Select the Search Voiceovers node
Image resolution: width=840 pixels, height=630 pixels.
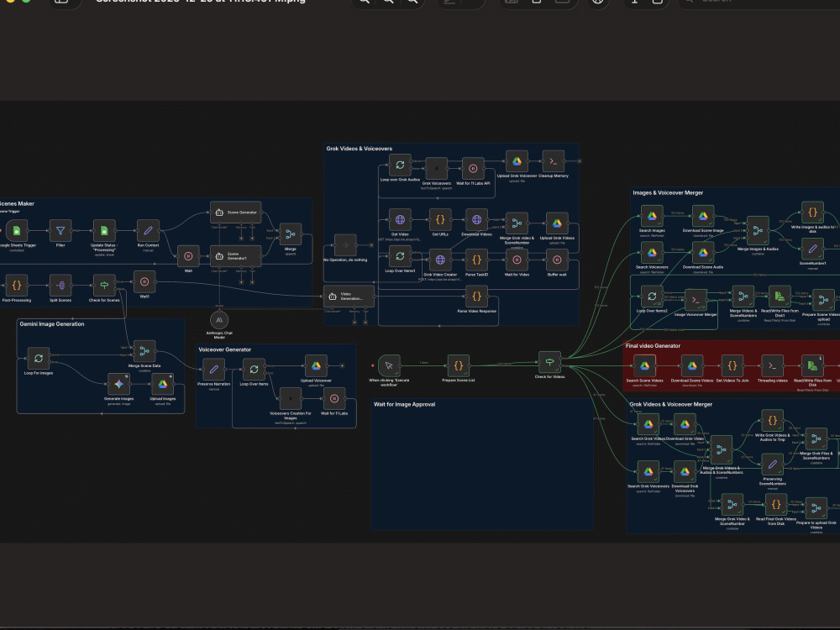(652, 253)
